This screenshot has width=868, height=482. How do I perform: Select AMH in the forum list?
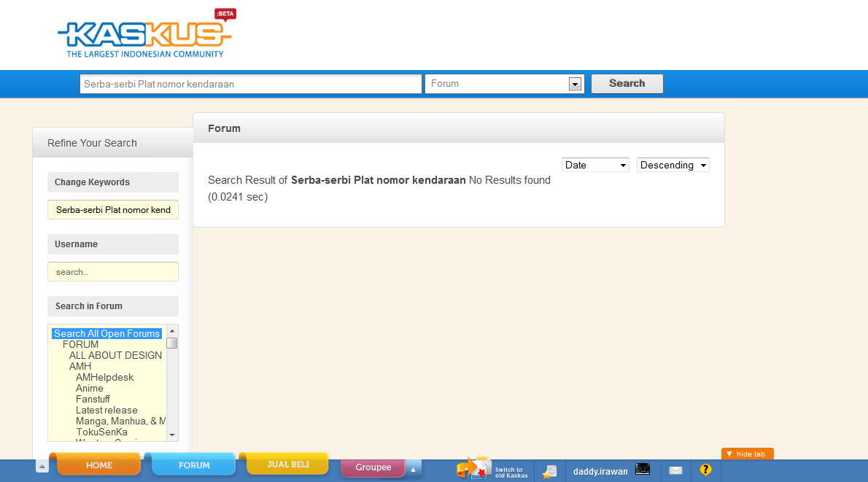pyautogui.click(x=80, y=366)
